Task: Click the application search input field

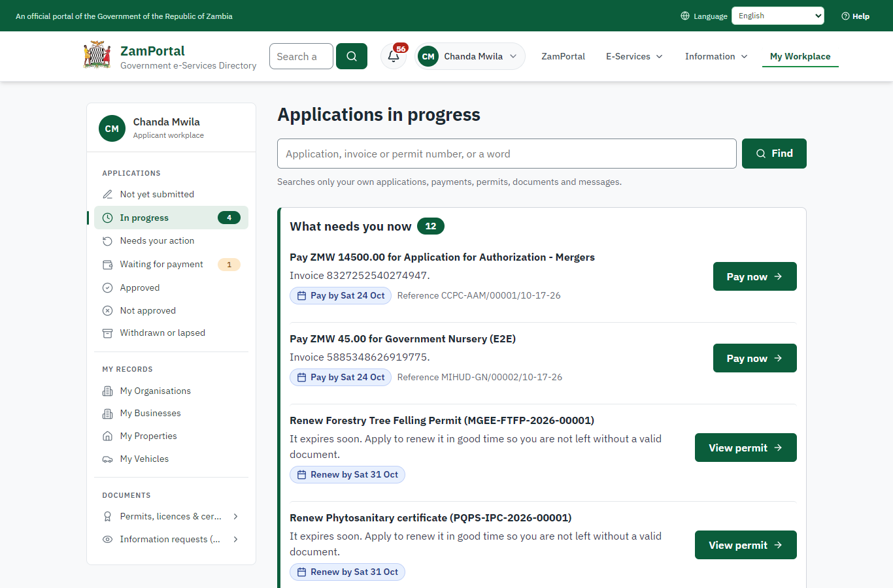Action: (507, 154)
